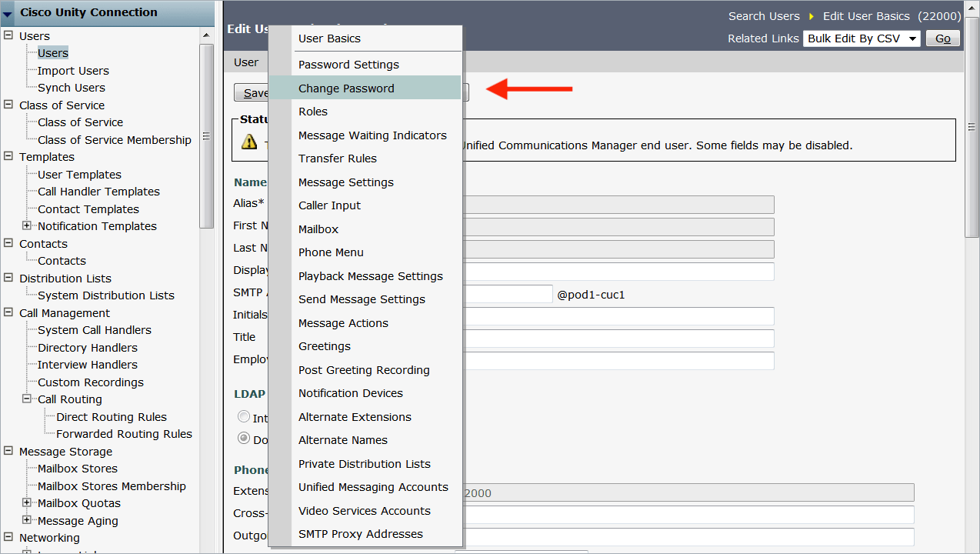980x554 pixels.
Task: Expand the Mailbox Quotas node
Action: [x=27, y=502]
